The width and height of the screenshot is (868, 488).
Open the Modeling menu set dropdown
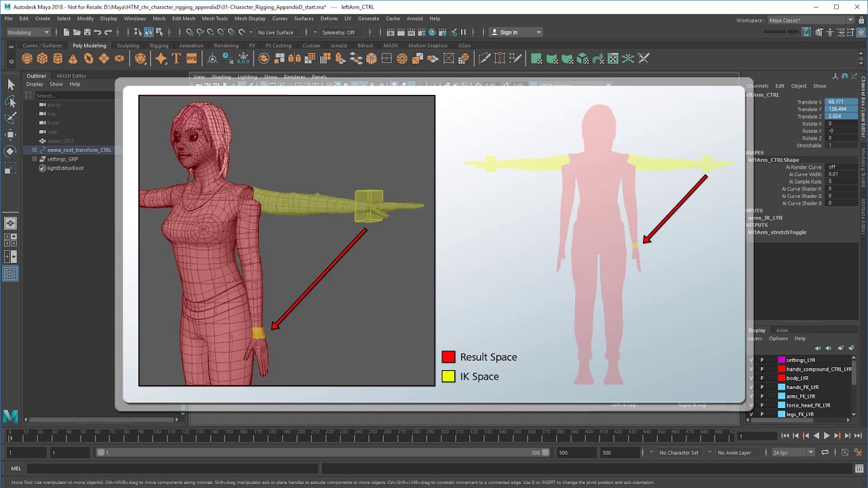pos(28,32)
